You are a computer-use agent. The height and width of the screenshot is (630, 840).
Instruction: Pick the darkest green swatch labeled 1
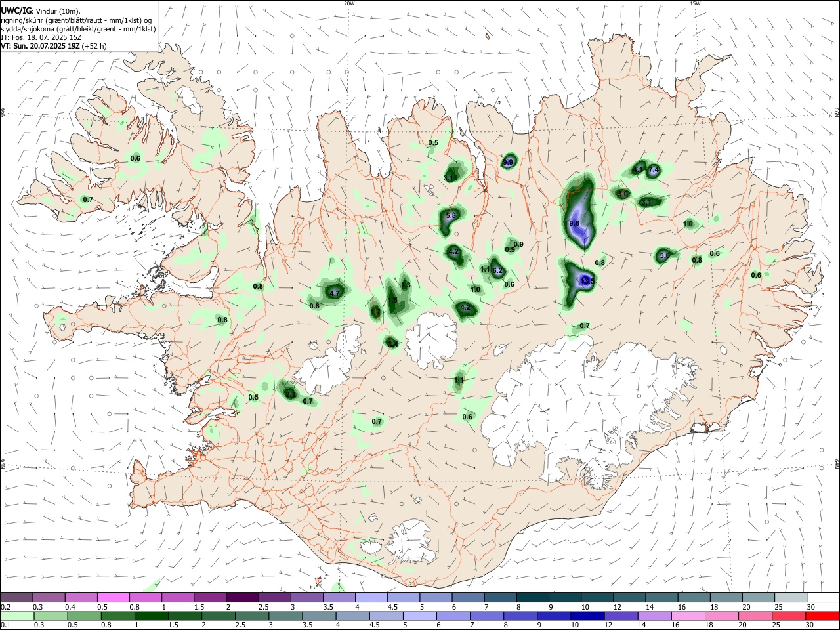(151, 616)
